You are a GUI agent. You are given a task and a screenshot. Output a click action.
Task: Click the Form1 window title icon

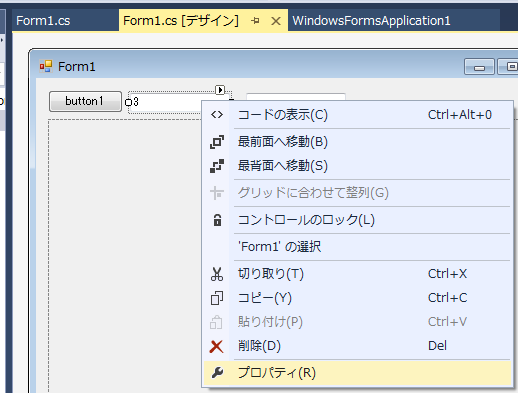coord(46,66)
